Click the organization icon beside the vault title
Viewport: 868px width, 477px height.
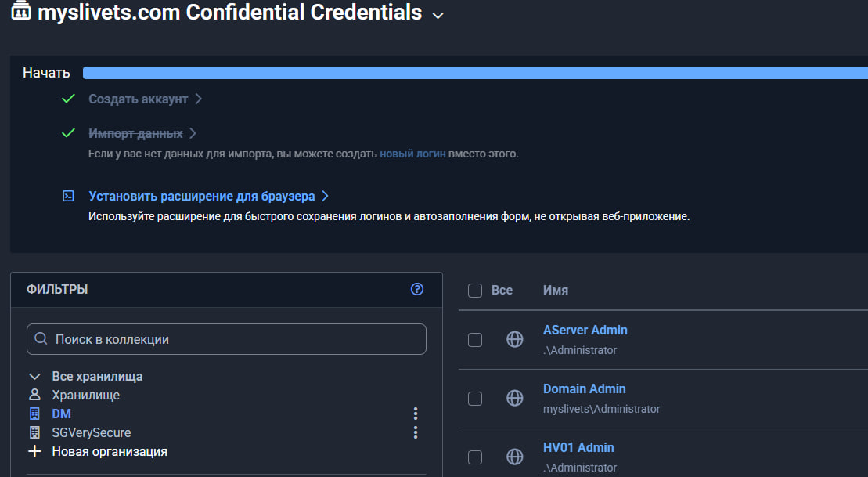(x=21, y=12)
